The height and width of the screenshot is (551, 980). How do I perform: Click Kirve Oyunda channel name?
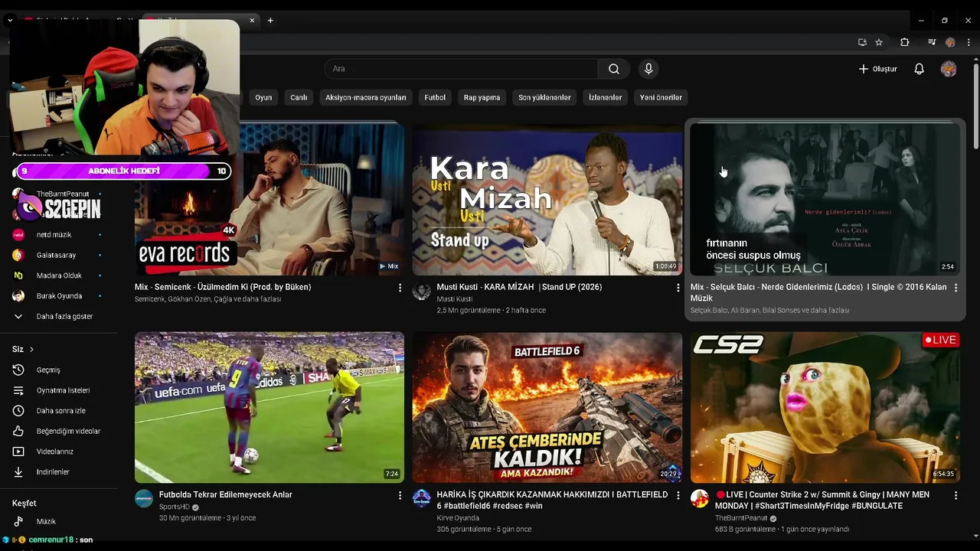458,518
